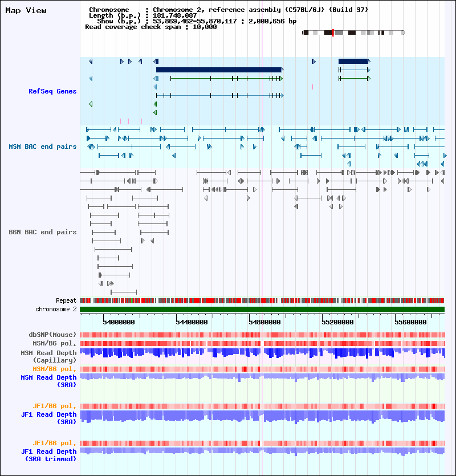Select the Repeat track label
Screen dimensions: 456x476
point(66,300)
